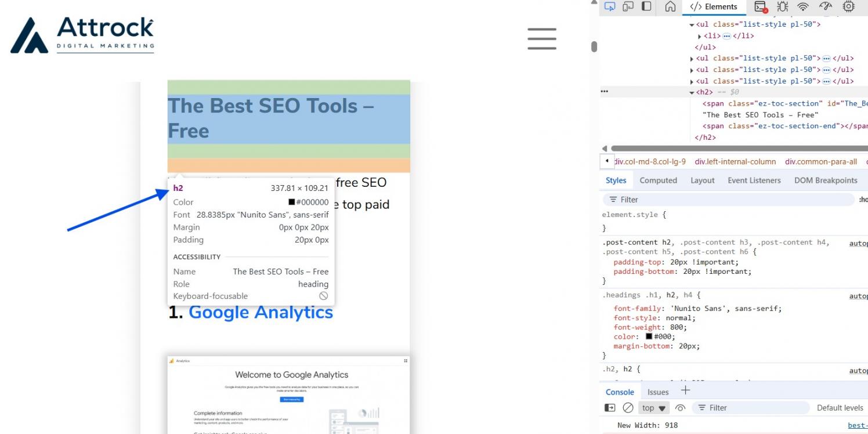Select the span ez-toc-section-end row
This screenshot has width=868, height=434.
pyautogui.click(x=785, y=126)
